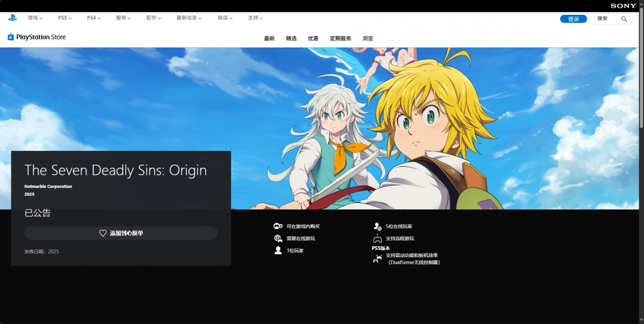Toggle the wishlist heart icon
This screenshot has width=644, height=324.
coord(103,233)
